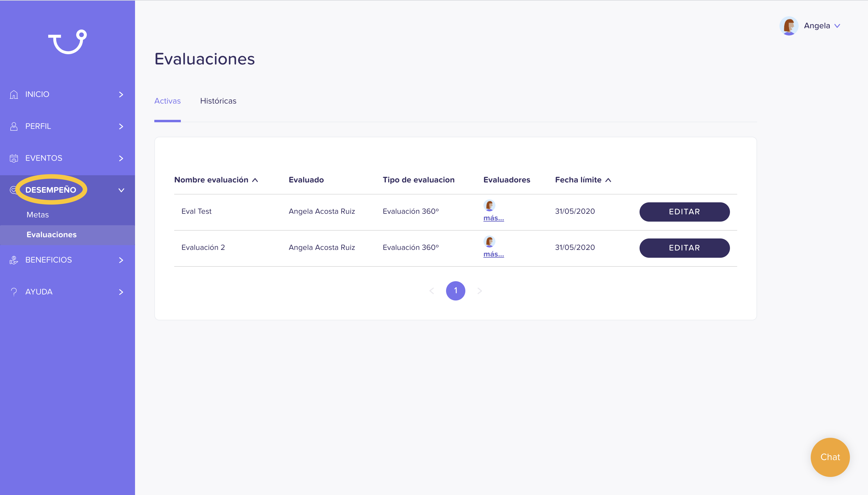Toggle the Fecha límite sort arrow

(x=609, y=180)
